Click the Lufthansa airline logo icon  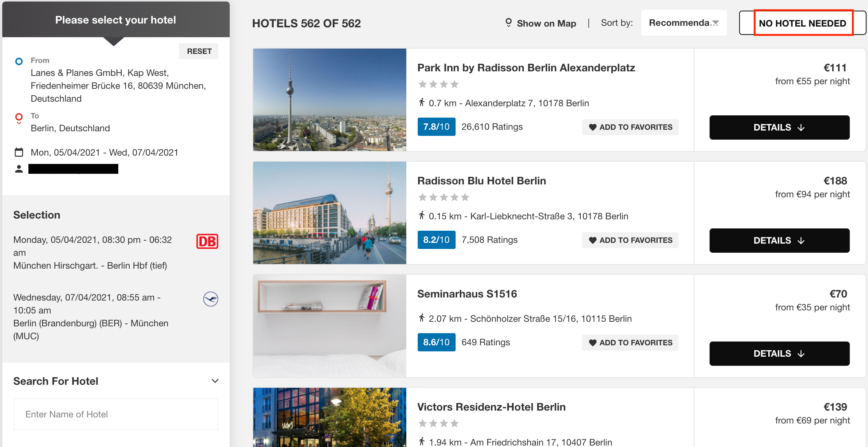coord(211,299)
